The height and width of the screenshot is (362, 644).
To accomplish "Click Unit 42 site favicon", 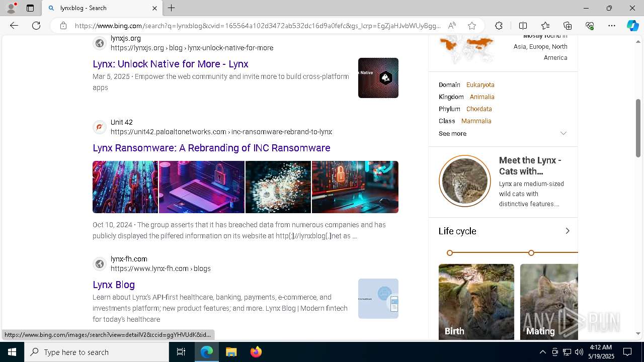I will [x=100, y=127].
